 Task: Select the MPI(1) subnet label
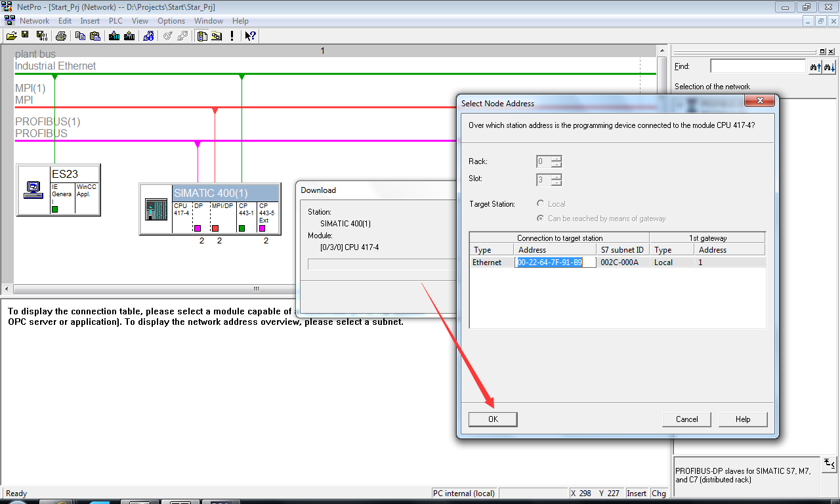(30, 88)
